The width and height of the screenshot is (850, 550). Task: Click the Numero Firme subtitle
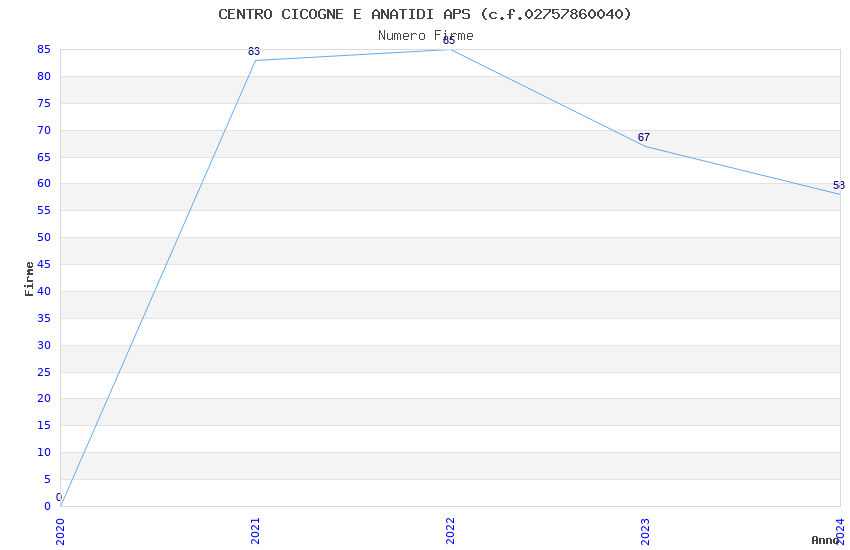(426, 36)
